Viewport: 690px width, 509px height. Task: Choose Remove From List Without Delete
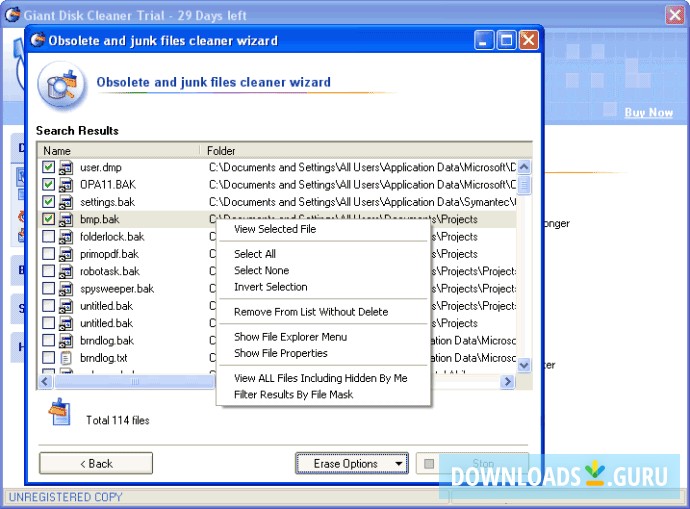[323, 312]
